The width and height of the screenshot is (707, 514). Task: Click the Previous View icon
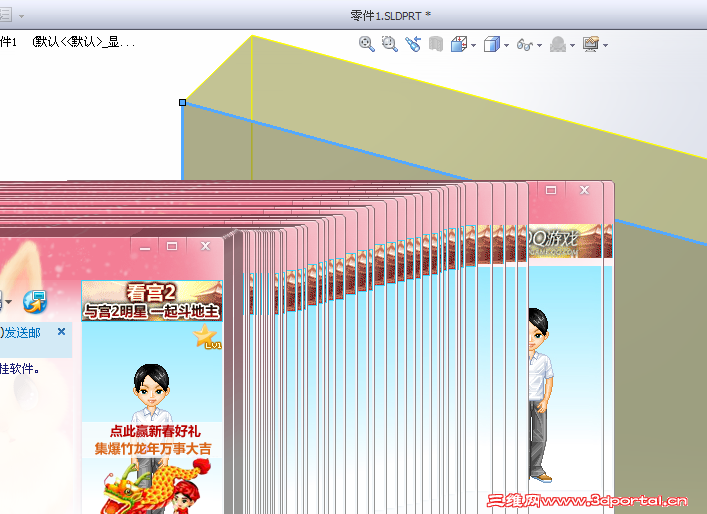tap(413, 44)
